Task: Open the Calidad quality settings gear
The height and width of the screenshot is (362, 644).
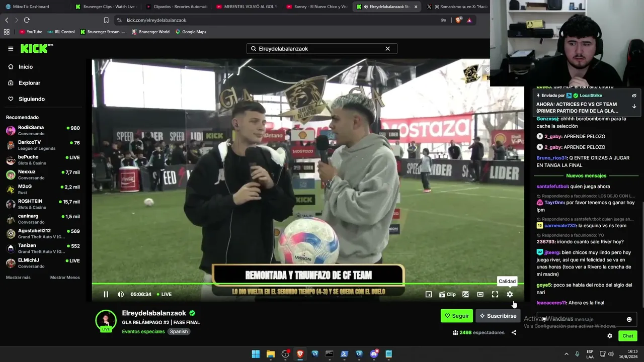Action: point(510,294)
